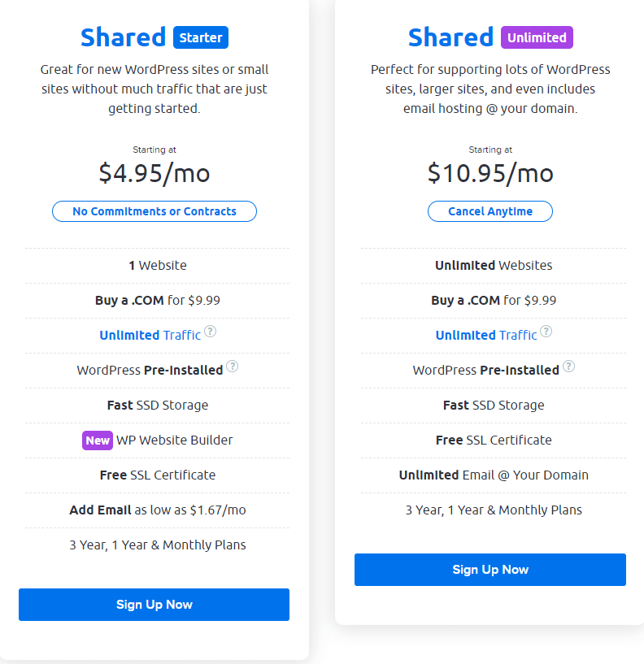The width and height of the screenshot is (644, 664).
Task: Click the No Commitments or Contracts pill
Action: (154, 211)
